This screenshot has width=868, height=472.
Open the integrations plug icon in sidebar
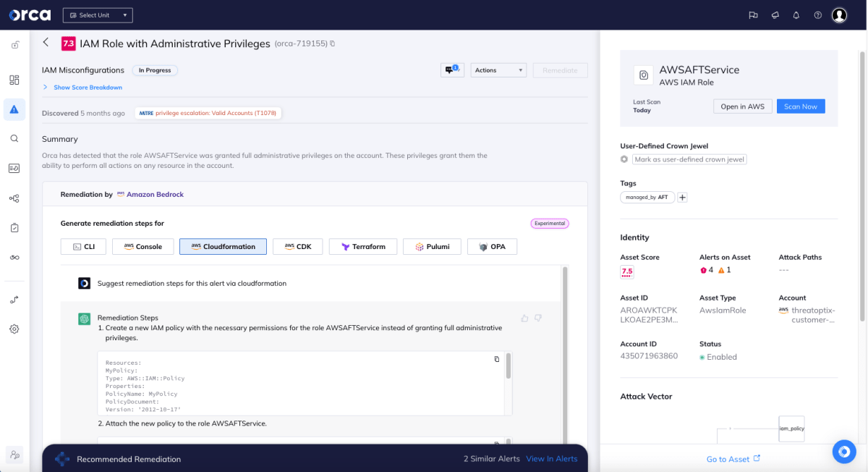[x=14, y=300]
